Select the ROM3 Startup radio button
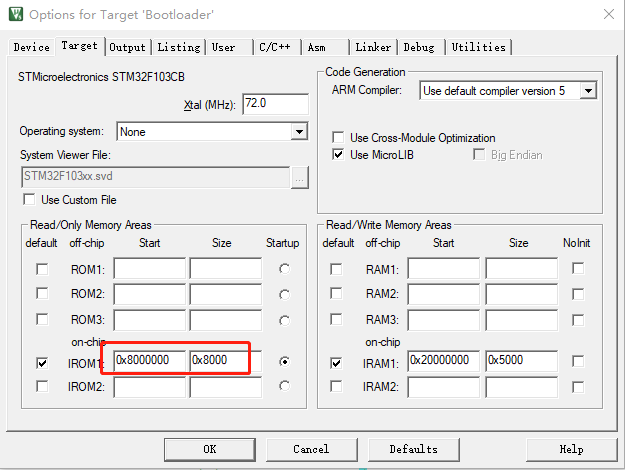 tap(284, 321)
